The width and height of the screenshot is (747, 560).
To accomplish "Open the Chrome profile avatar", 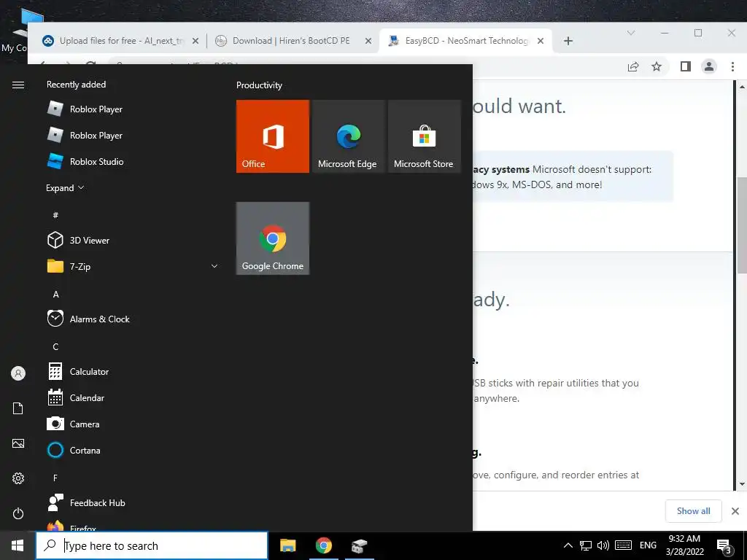I will (709, 66).
